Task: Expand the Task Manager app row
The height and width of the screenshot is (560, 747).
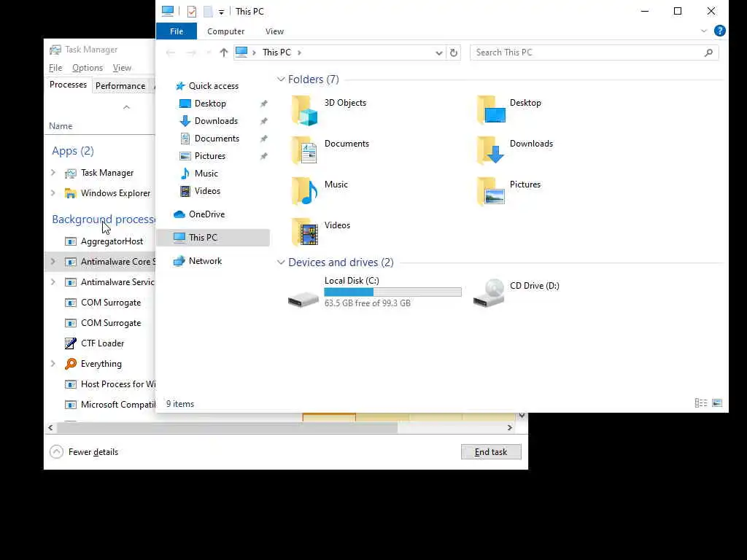Action: (x=53, y=172)
